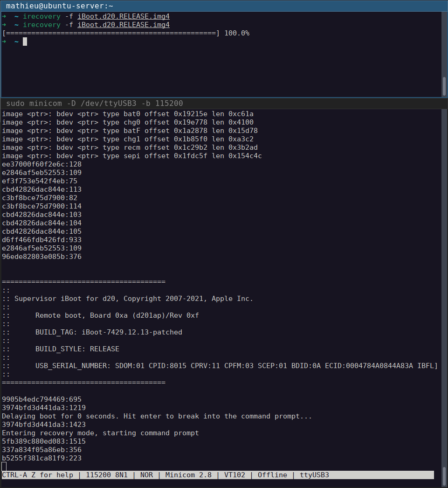This screenshot has height=488, width=448.
Task: Click the "Entering recovery mode" message line
Action: 100,433
